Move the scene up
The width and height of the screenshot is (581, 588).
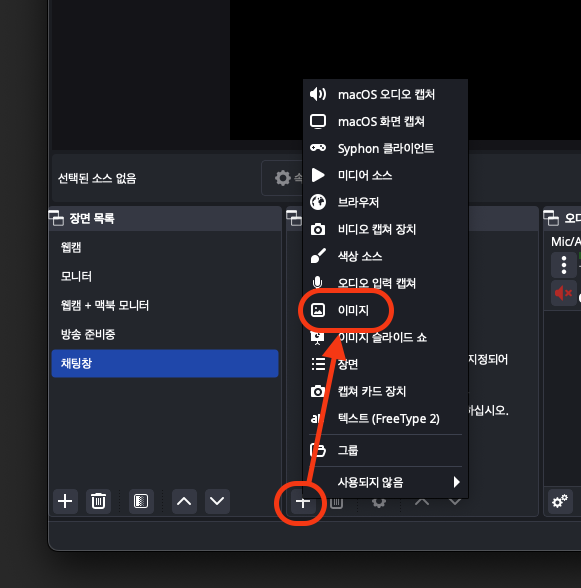point(184,501)
